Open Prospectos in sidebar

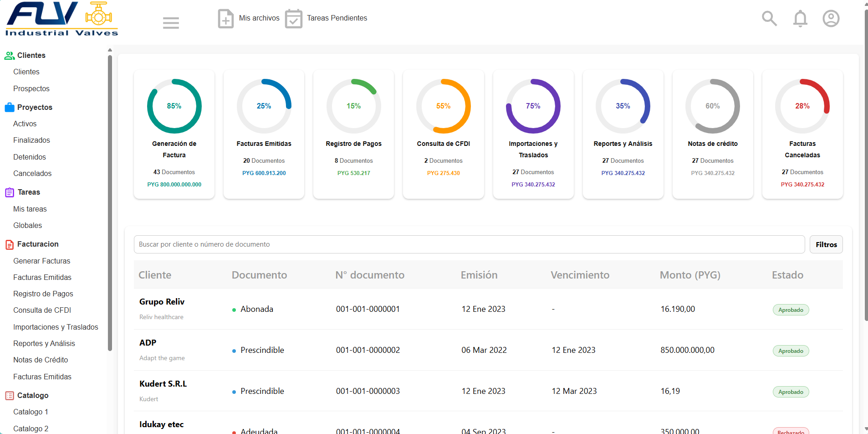[x=31, y=88]
